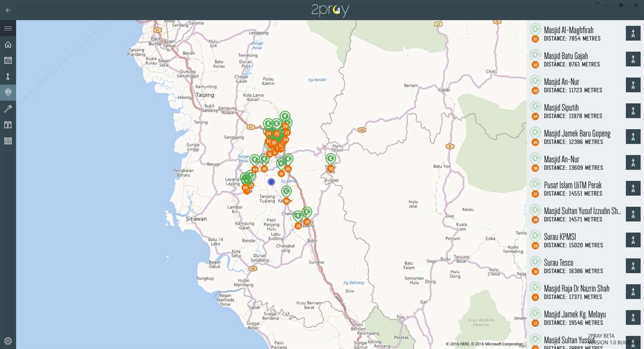Choose Masjid Batu Gajah in the list
644x349 pixels.
coord(585,60)
